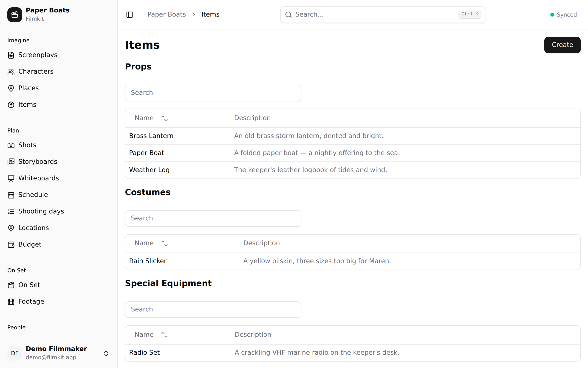Click the Places pin icon
The image size is (588, 368).
pos(11,88)
